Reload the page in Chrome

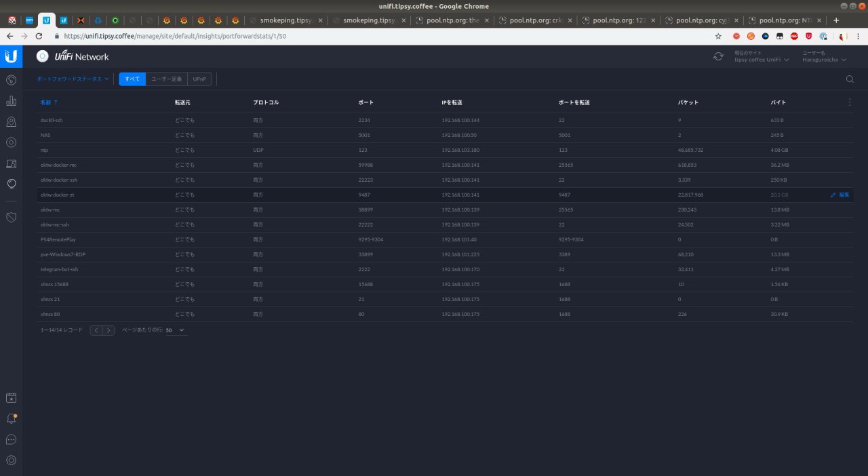[40, 36]
